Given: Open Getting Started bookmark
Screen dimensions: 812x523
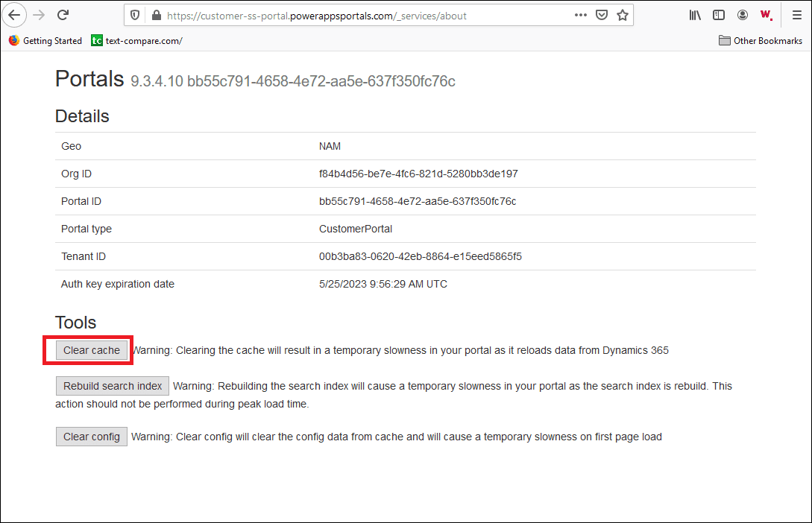Looking at the screenshot, I should [x=45, y=41].
